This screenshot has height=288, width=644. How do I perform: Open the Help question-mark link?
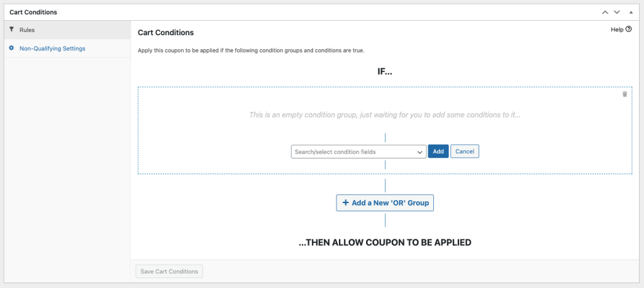point(621,30)
